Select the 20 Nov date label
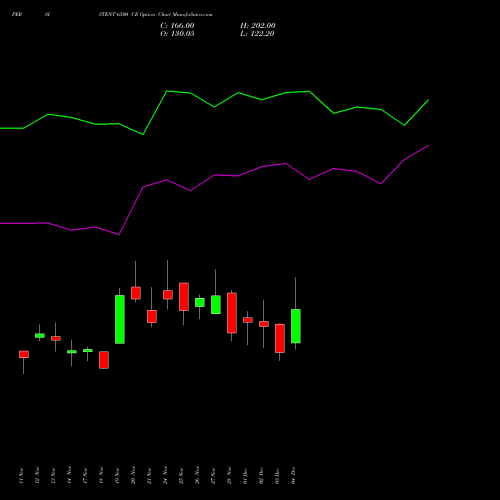 [x=133, y=475]
